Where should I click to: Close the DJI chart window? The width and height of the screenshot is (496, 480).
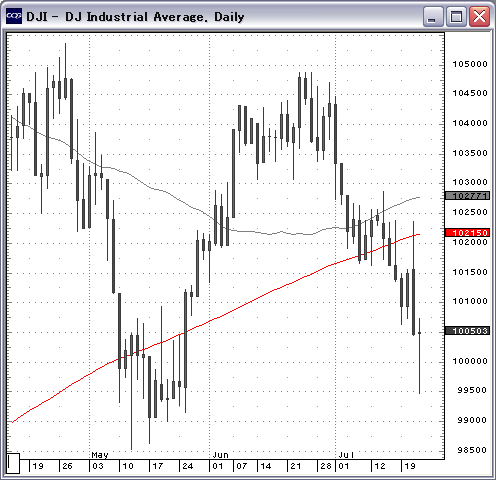click(x=479, y=16)
